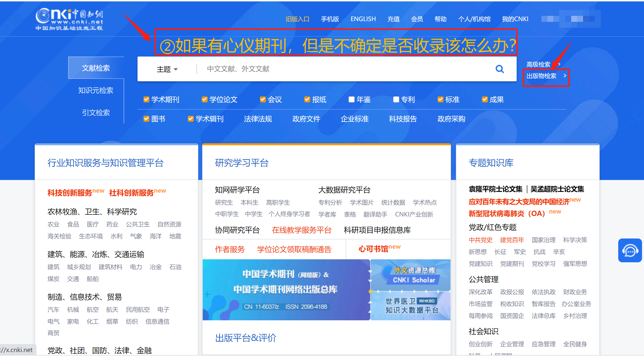Click the 中国学术期刊(网络版) banner
The image size is (644, 356).
pos(286,290)
